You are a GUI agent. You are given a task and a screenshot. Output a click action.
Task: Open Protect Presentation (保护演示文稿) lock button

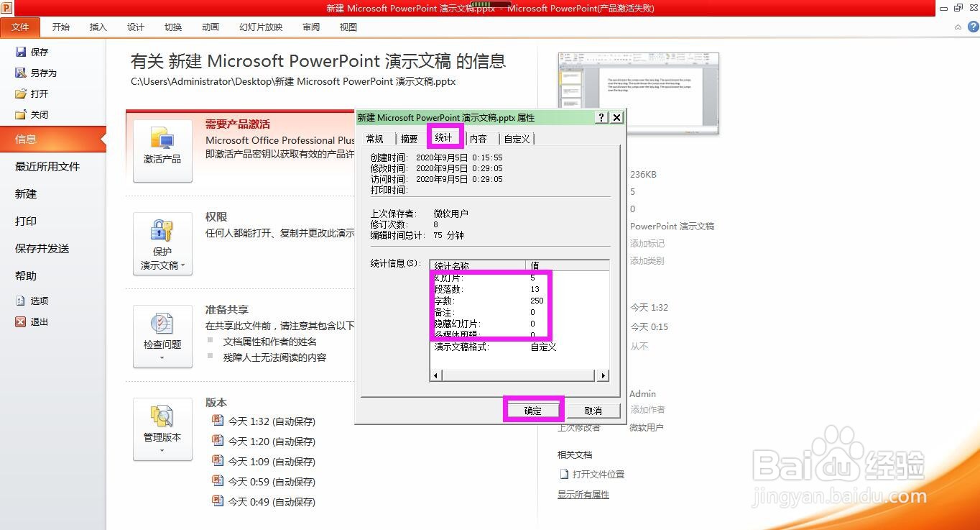click(162, 244)
